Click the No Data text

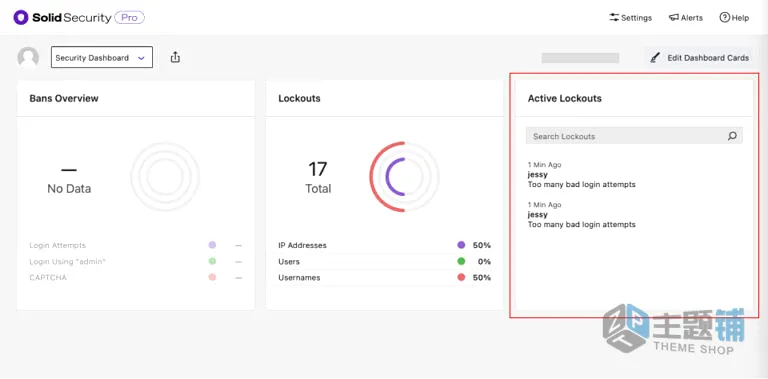click(69, 189)
